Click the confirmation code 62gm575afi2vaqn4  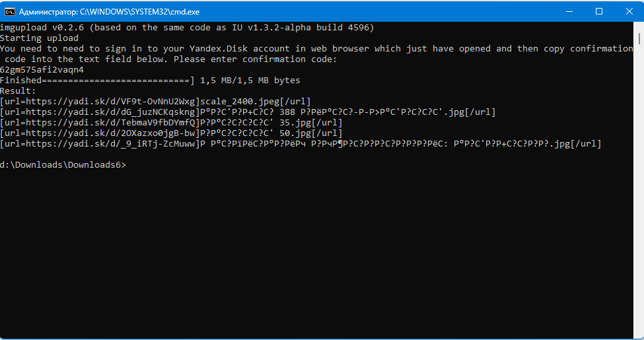coord(42,70)
